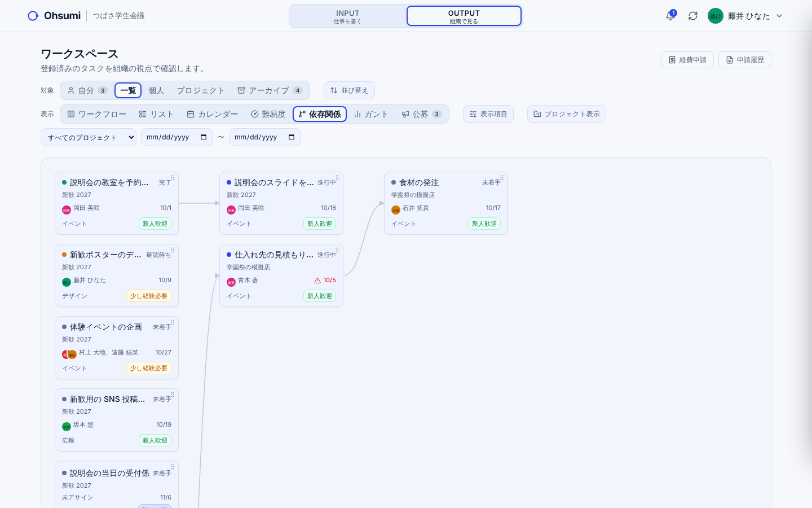Click the start date input field
Viewport: 812px width, 508px height.
pyautogui.click(x=177, y=137)
